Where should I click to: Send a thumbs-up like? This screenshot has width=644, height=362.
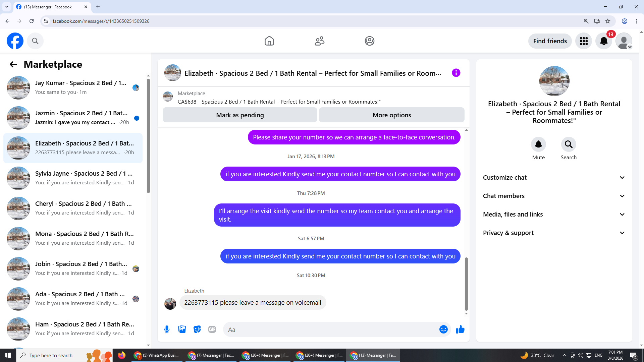pos(460,329)
